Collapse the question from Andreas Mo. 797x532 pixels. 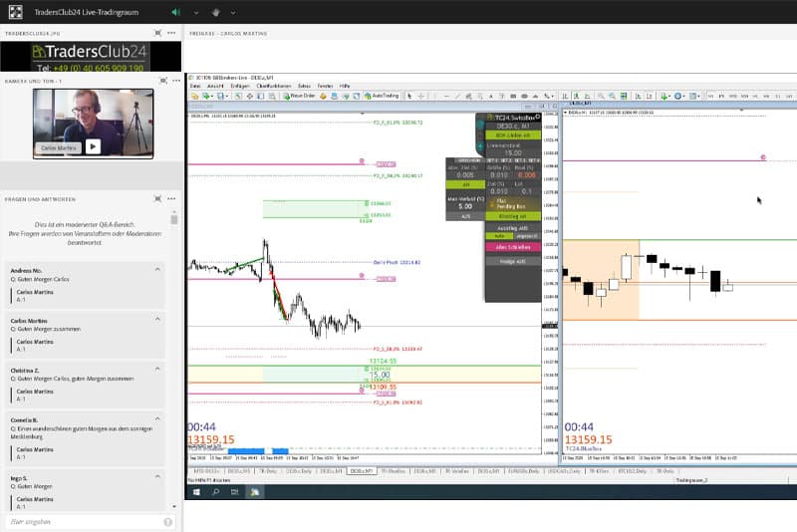point(157,269)
